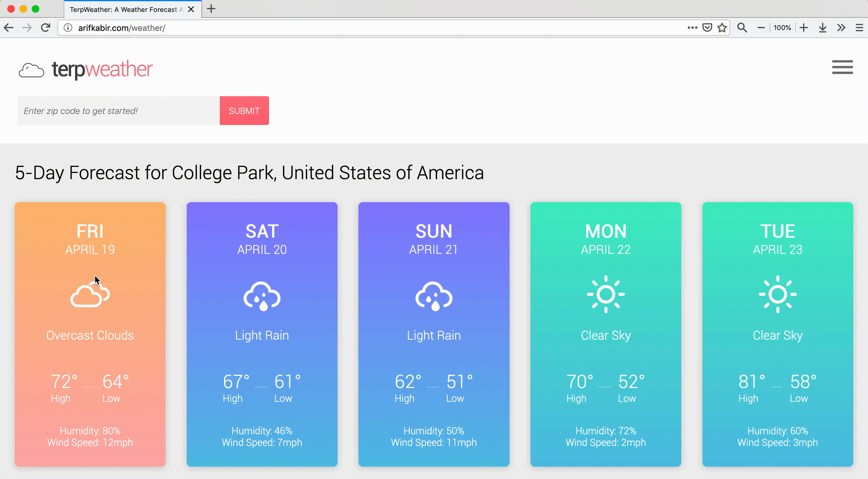Close the TerpWeather tab
Image resolution: width=868 pixels, height=479 pixels.
pyautogui.click(x=191, y=9)
